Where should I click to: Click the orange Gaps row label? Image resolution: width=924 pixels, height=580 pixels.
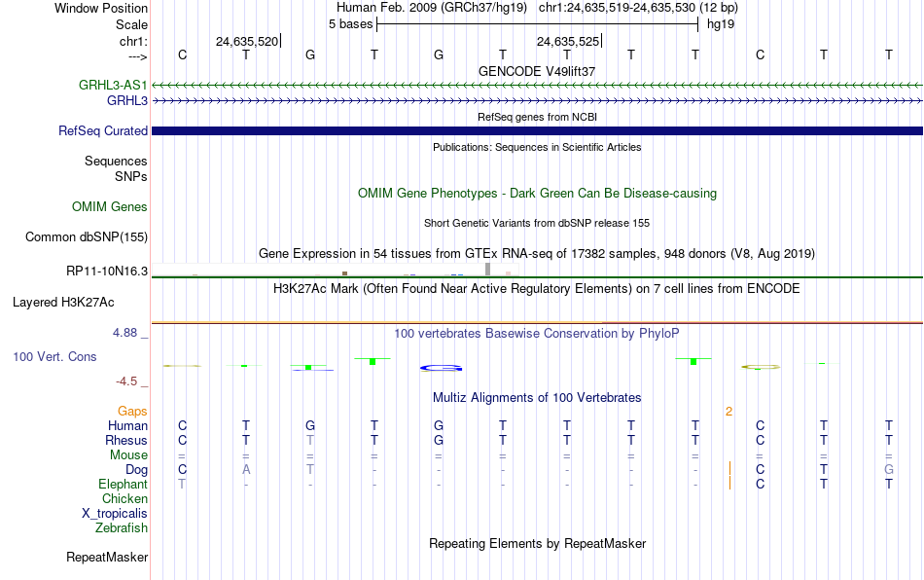point(132,411)
